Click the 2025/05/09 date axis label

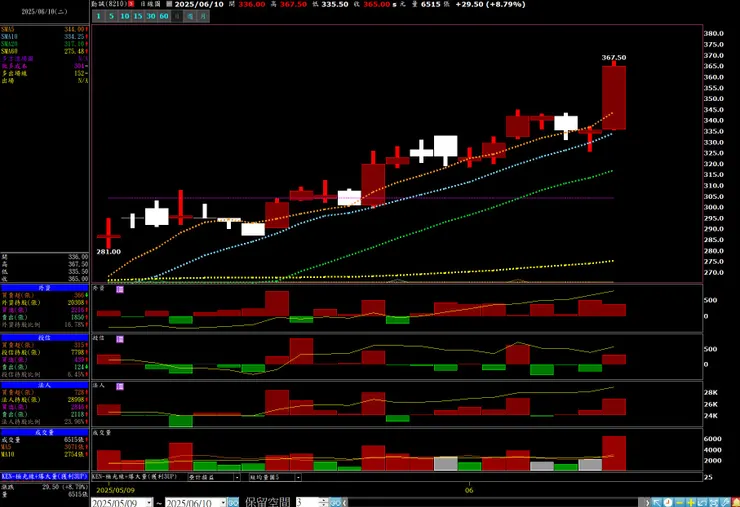click(115, 490)
